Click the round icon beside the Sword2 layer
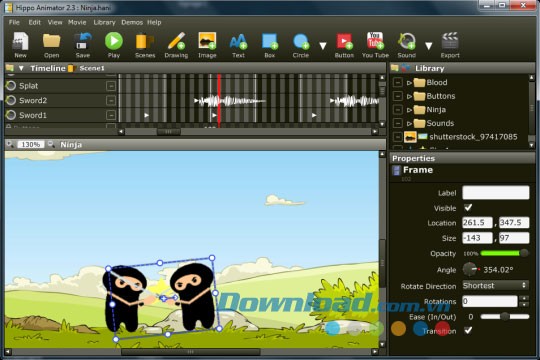This screenshot has height=360, width=540. pyautogui.click(x=11, y=100)
